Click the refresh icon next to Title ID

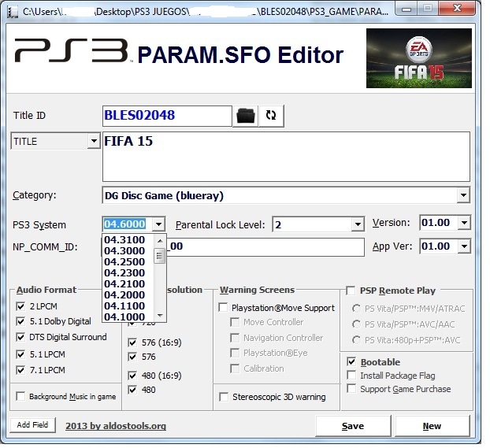[x=271, y=116]
